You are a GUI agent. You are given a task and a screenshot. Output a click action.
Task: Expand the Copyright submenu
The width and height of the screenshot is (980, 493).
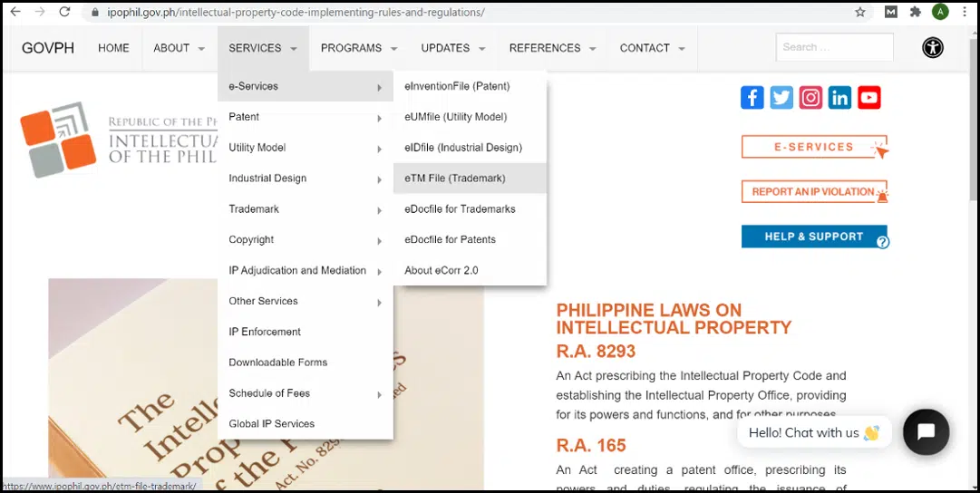[x=305, y=239]
